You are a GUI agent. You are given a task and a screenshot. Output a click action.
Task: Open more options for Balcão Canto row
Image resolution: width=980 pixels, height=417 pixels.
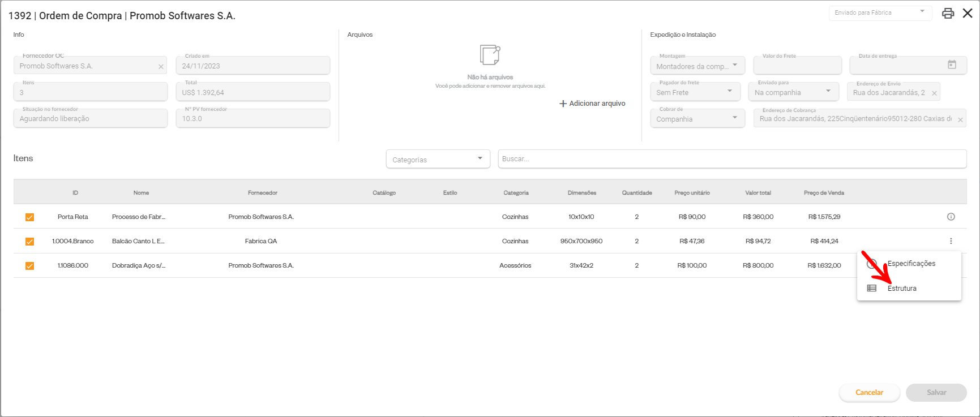tap(951, 241)
